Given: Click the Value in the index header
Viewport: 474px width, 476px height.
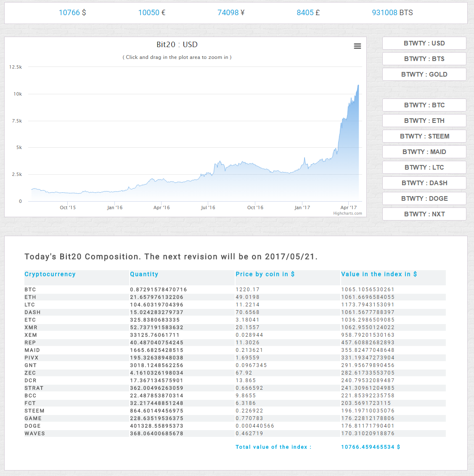Looking at the screenshot, I should tap(379, 274).
